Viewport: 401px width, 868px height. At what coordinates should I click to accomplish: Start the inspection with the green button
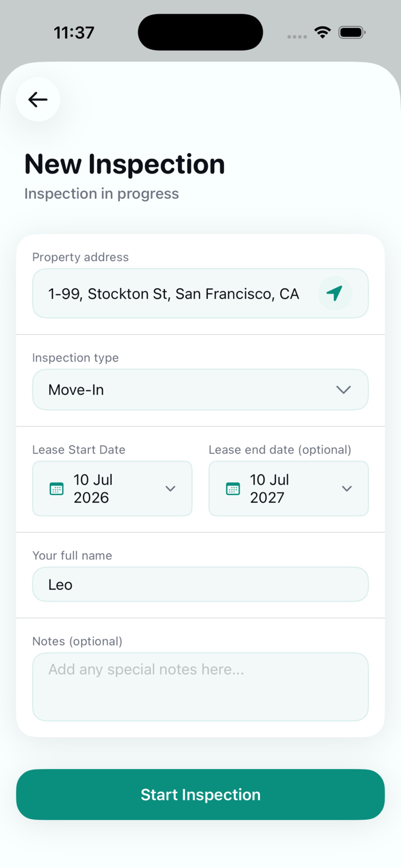click(x=200, y=795)
